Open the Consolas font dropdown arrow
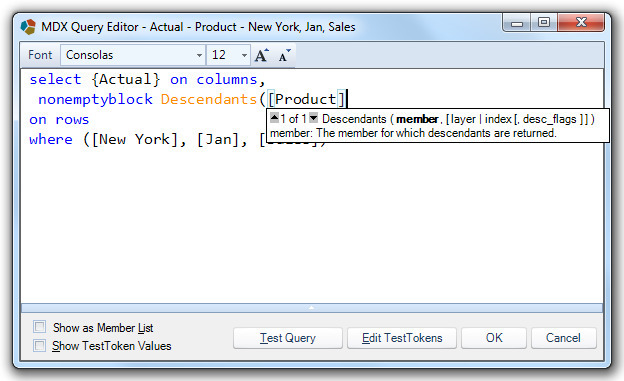Viewport: 624px width, 381px height. (x=199, y=55)
